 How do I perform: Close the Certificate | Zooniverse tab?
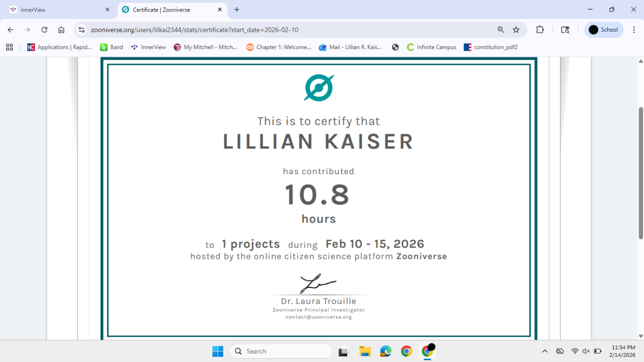[220, 10]
